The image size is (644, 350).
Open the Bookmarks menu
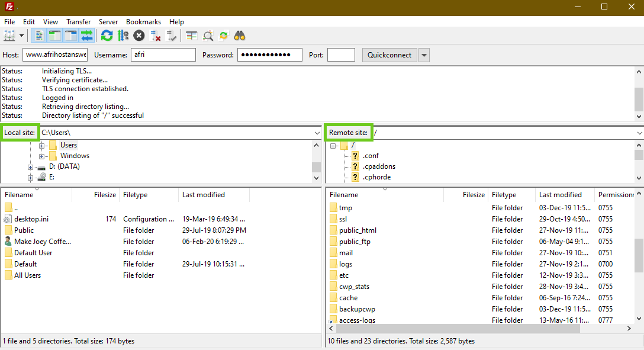click(x=143, y=22)
